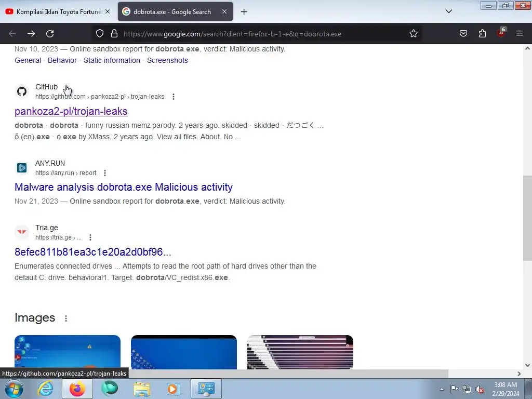Click vertical scrollbar up arrow

pos(528,48)
